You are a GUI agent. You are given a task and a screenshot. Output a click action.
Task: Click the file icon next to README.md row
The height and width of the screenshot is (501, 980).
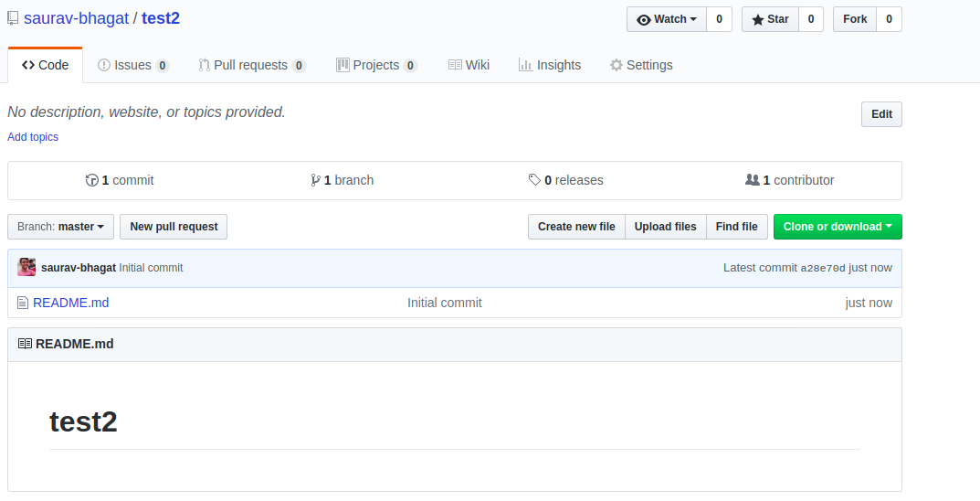[x=23, y=304]
